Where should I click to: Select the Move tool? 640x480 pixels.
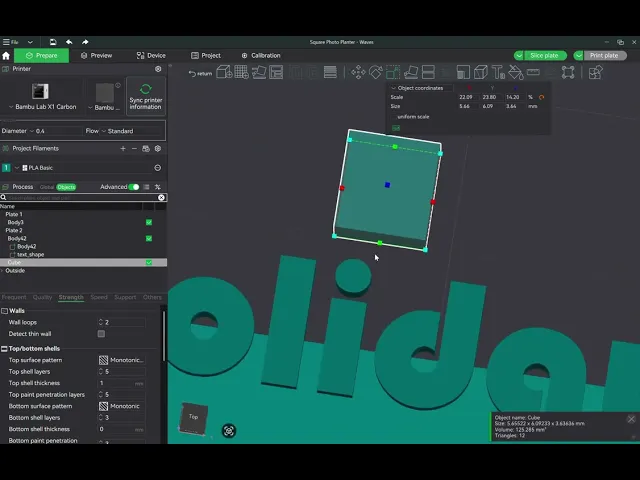point(358,72)
